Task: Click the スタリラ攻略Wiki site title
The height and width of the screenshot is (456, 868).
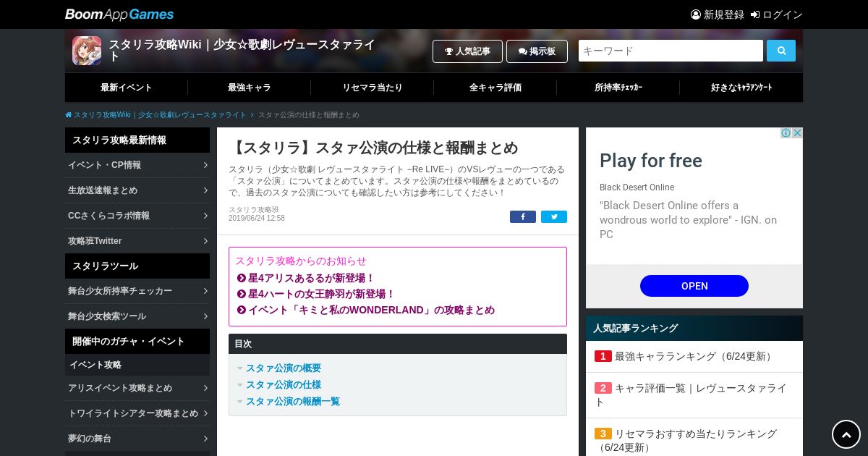Action: tap(242, 50)
